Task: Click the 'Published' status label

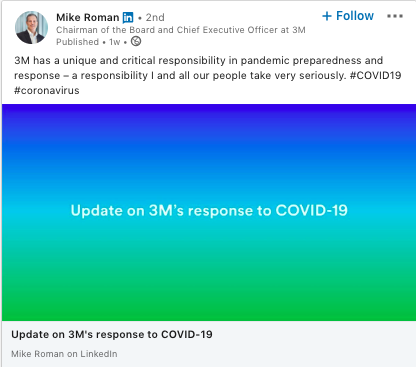Action: click(x=77, y=42)
